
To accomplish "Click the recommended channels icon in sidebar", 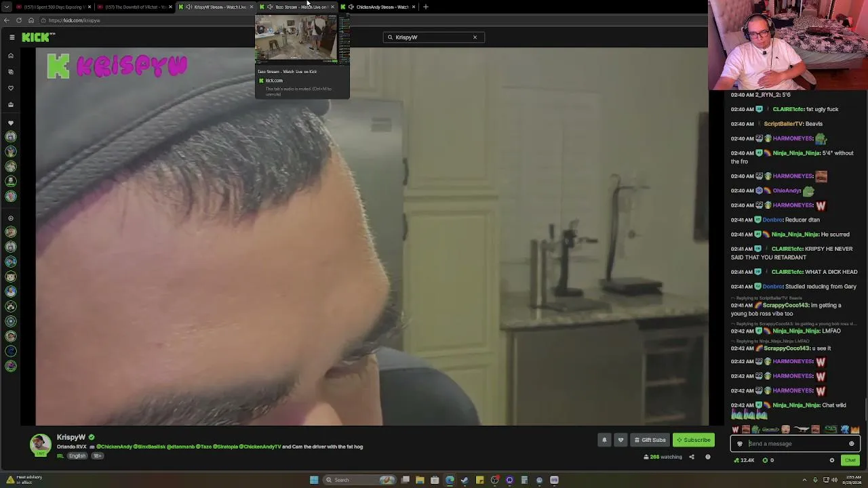I will click(x=11, y=218).
